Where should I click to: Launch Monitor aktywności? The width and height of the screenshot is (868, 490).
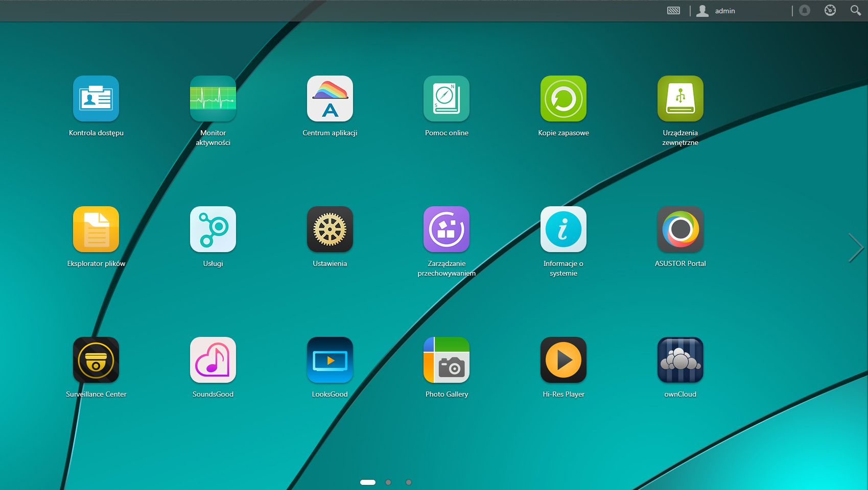click(x=213, y=99)
